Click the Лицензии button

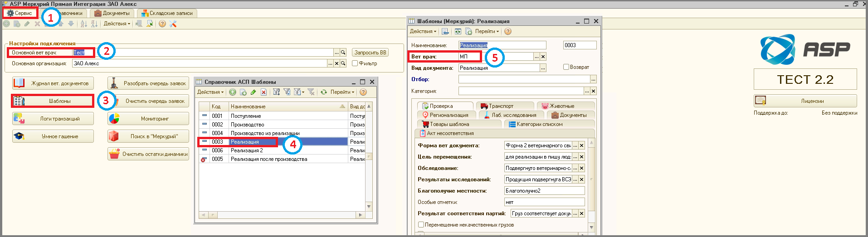click(x=805, y=101)
